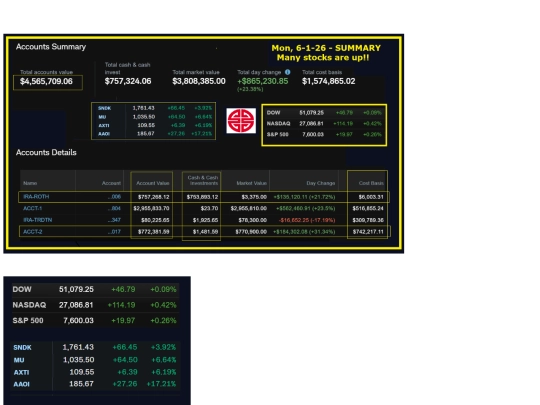This screenshot has height=405, width=540.
Task: Click the red circular emblem logo image
Action: point(241,121)
